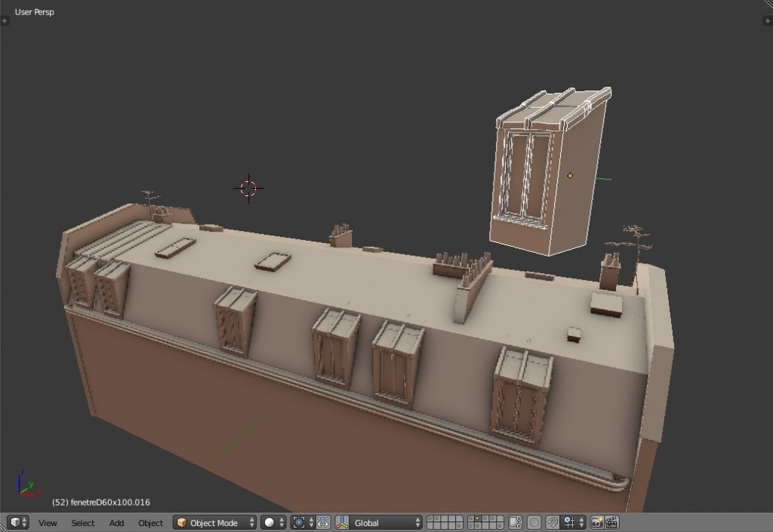Click the OpenGL render camera icon
Viewport: 773px width, 532px height.
click(x=597, y=522)
